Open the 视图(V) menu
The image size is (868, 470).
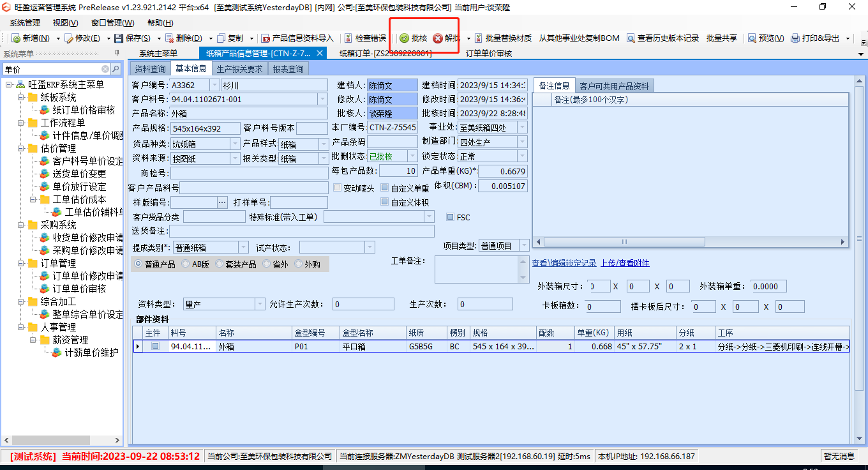click(x=66, y=23)
